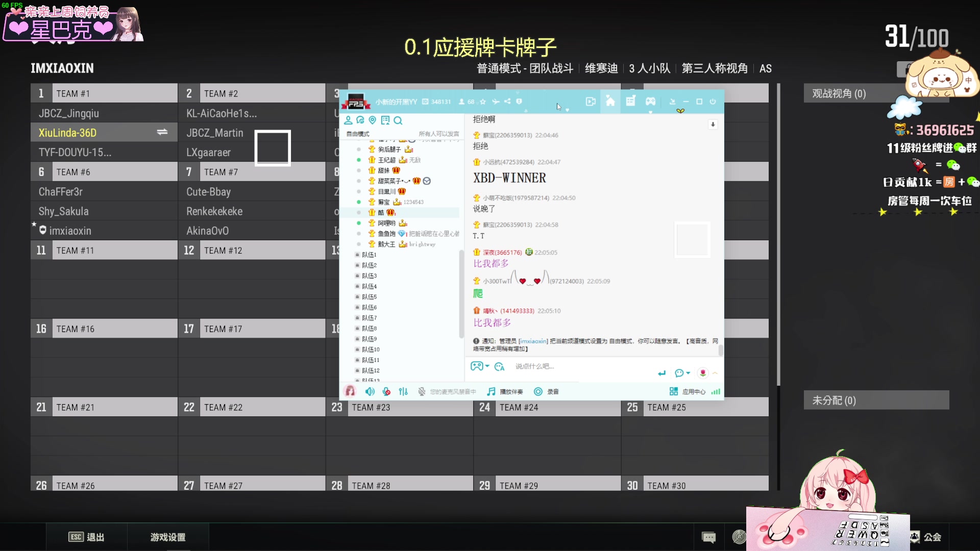This screenshot has width=980, height=551.
Task: Search channel members with magnifier icon
Action: (x=398, y=120)
